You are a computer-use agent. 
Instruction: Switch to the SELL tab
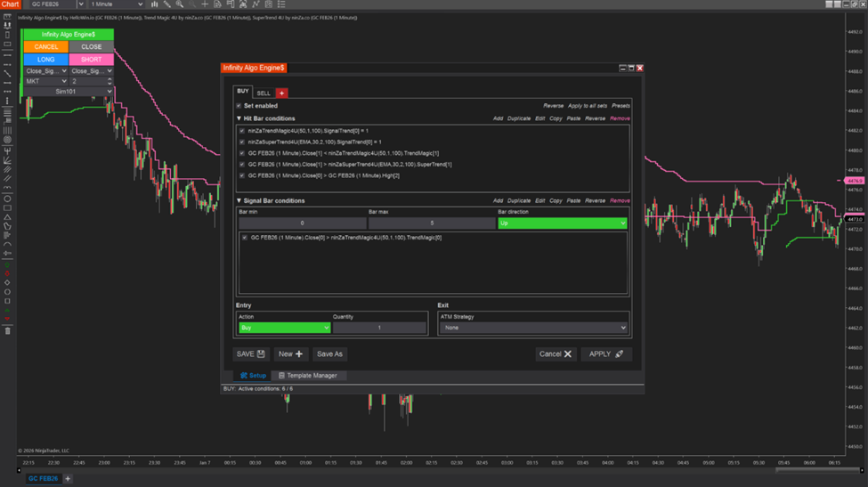(x=264, y=93)
